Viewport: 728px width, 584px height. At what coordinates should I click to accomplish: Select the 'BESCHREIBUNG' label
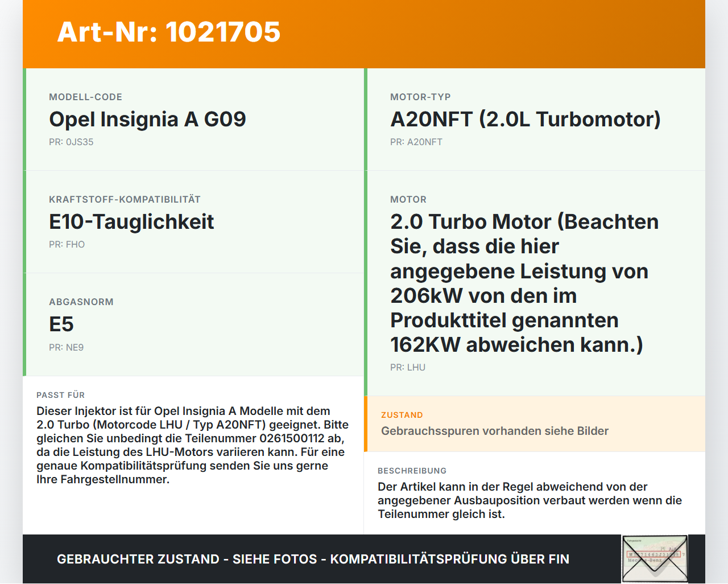[412, 471]
